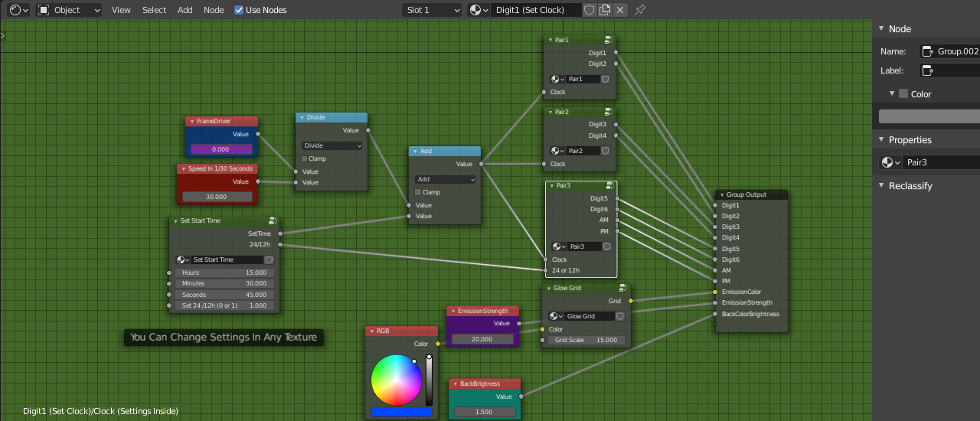This screenshot has height=421, width=980.
Task: Open the editor type selector icon
Action: (x=19, y=10)
